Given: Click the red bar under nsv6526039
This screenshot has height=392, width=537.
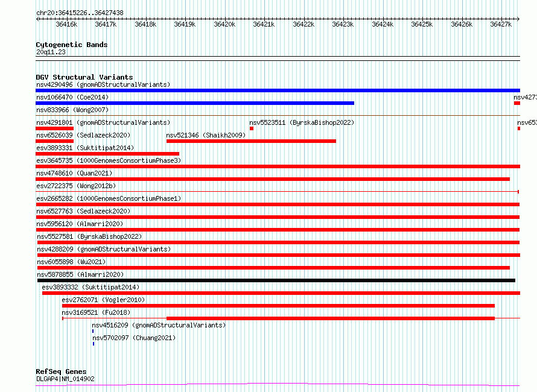Looking at the screenshot, I should 54,141.
